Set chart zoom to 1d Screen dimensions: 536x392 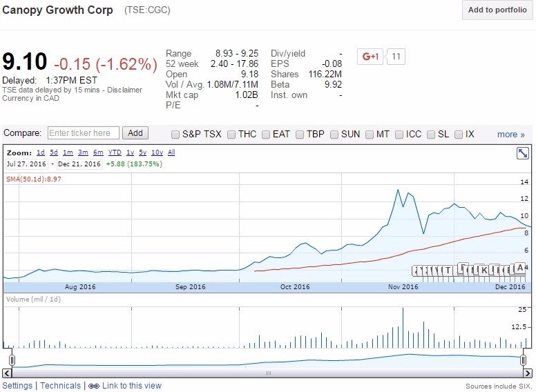(x=41, y=153)
